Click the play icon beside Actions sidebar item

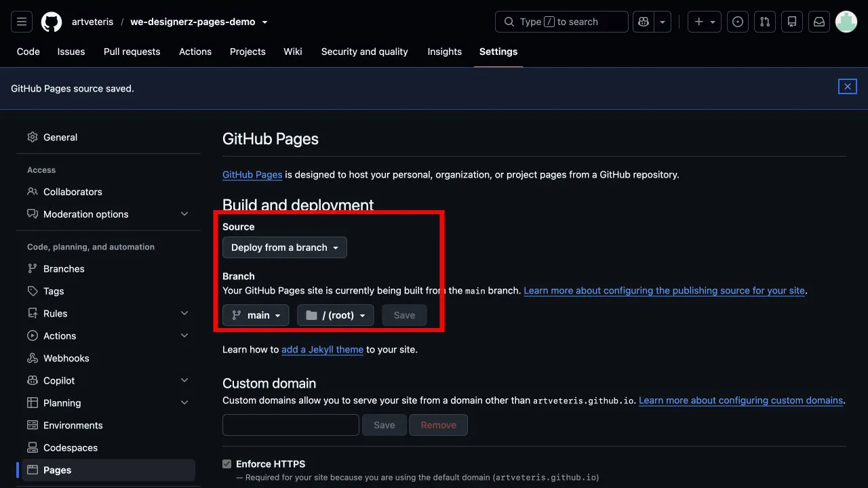coord(33,335)
